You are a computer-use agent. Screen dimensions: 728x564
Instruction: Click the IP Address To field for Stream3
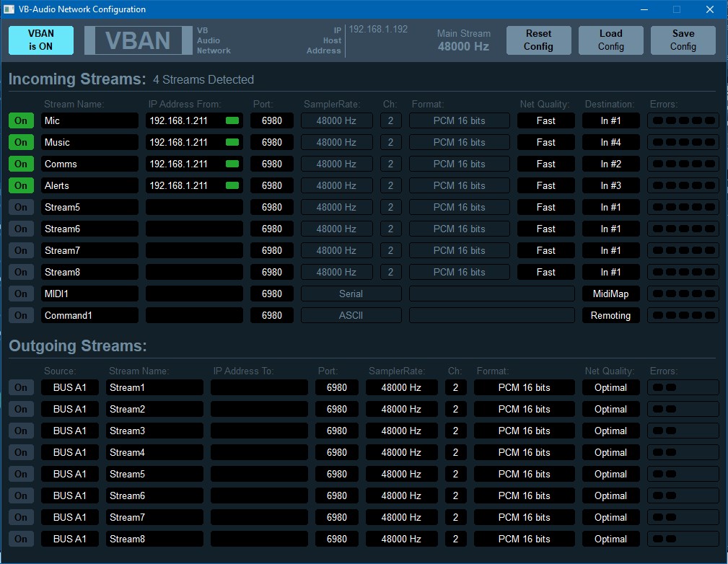click(259, 431)
